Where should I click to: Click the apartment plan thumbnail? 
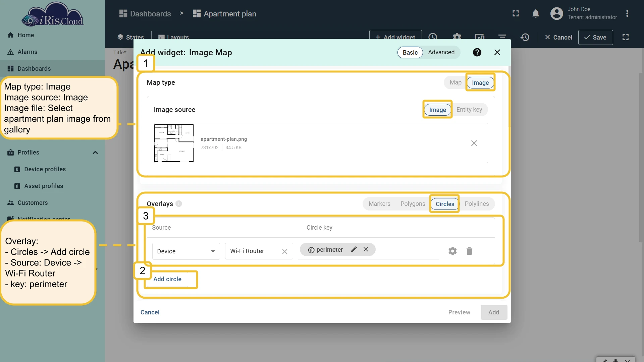[x=174, y=143]
